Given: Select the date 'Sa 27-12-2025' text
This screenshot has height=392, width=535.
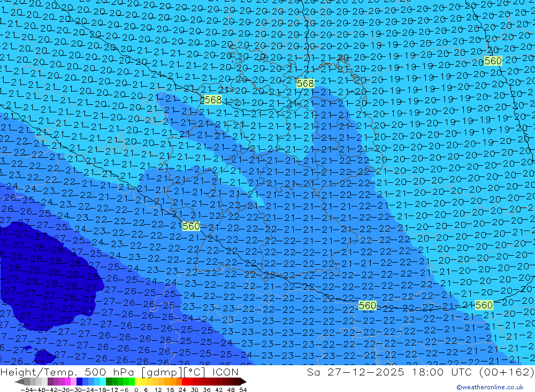Looking at the screenshot, I should pos(356,372).
